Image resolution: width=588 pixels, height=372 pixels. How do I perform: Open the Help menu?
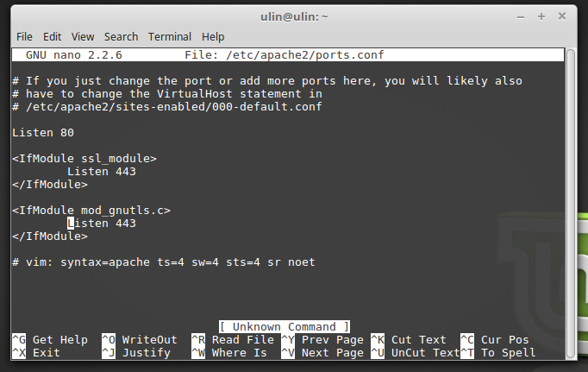pos(213,37)
